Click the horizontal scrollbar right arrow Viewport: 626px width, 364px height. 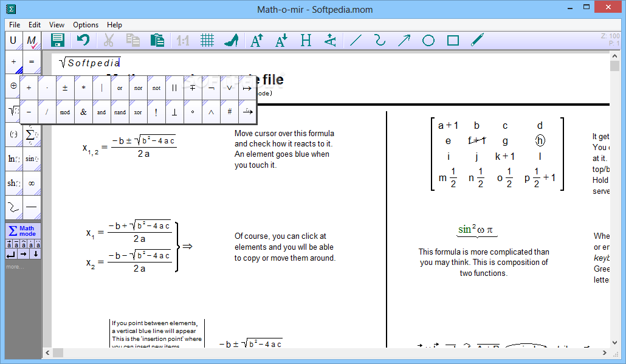(x=605, y=353)
